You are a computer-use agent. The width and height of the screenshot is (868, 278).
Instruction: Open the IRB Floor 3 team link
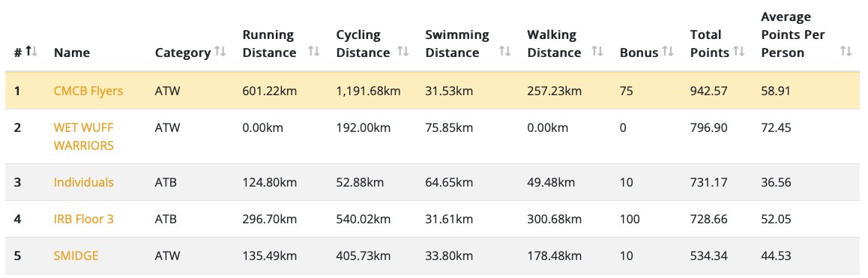tap(84, 219)
